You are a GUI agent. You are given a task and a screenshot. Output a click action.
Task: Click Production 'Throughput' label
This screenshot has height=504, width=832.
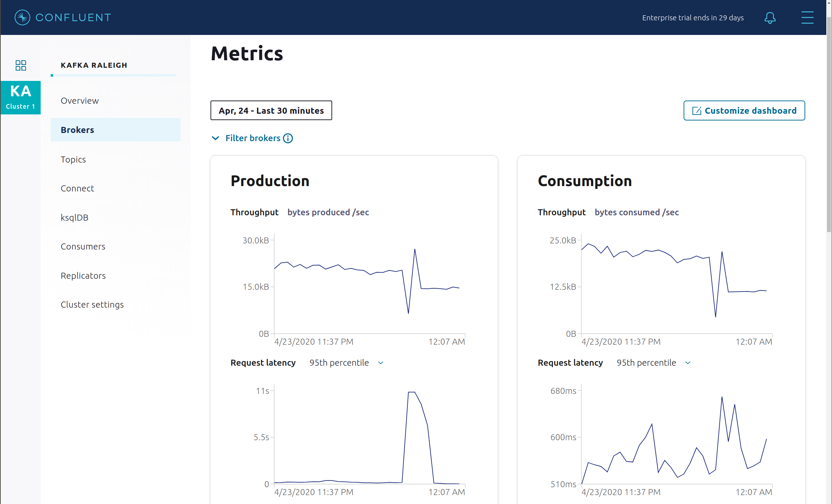click(x=254, y=212)
